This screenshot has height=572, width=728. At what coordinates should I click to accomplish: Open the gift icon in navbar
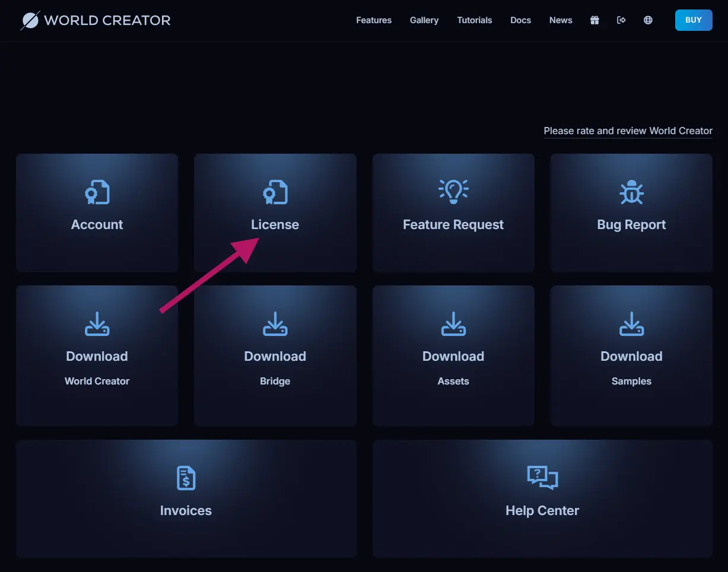click(x=595, y=20)
